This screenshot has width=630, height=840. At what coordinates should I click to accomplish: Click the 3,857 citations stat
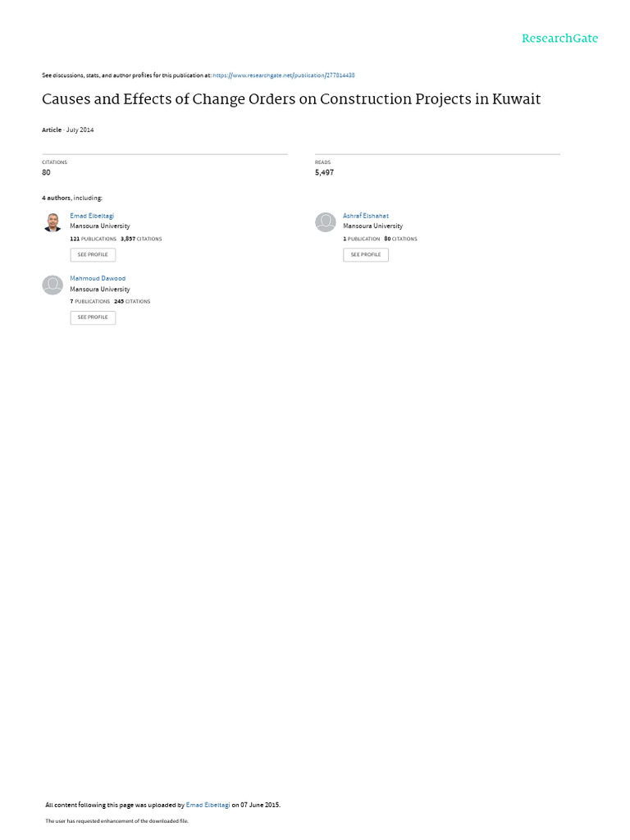click(x=141, y=239)
